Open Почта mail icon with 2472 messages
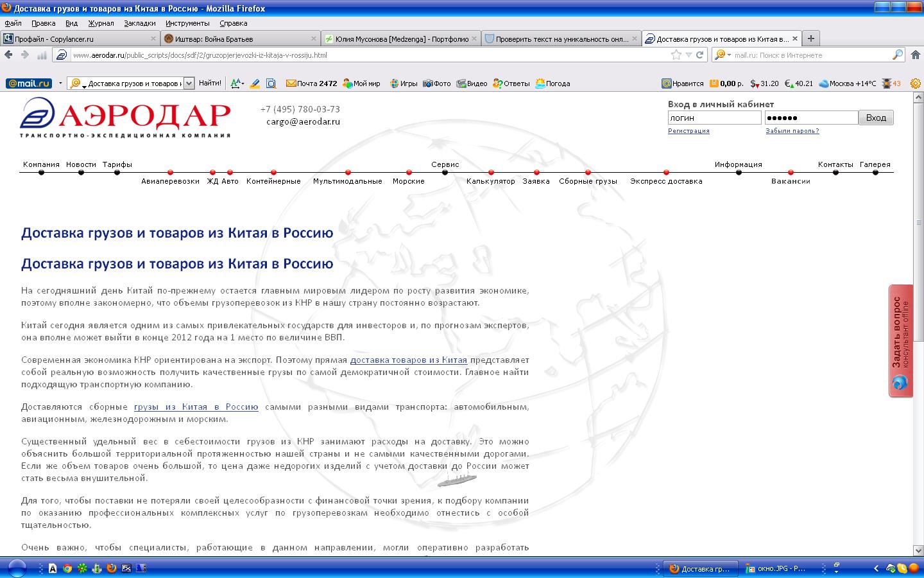The image size is (924, 578). pyautogui.click(x=311, y=83)
